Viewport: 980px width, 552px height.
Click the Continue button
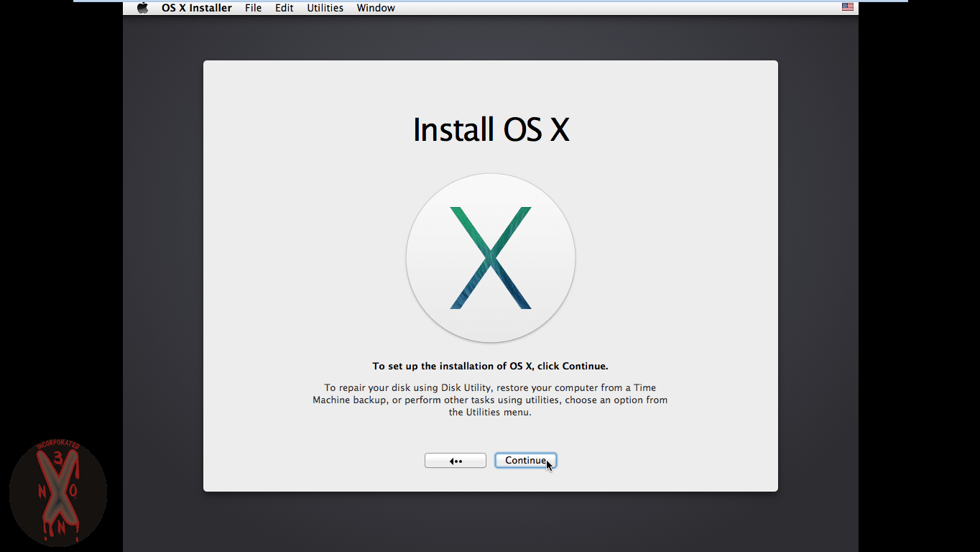(x=526, y=461)
